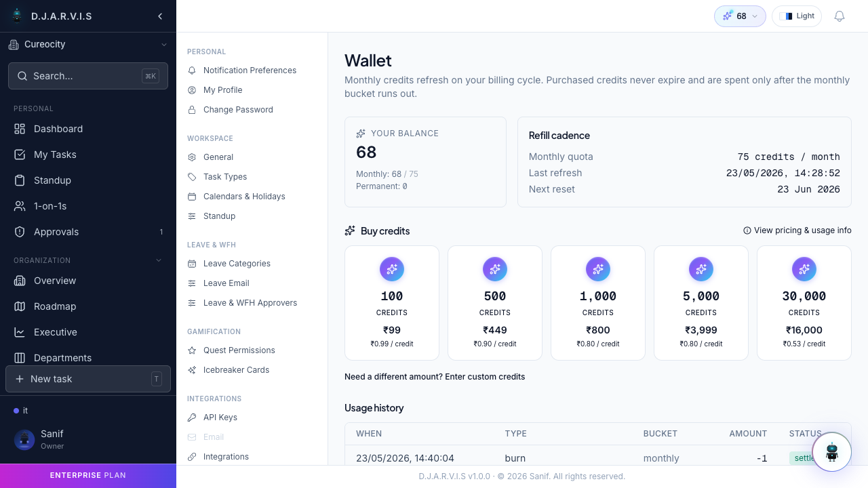Click the Roadmap map icon

tap(20, 306)
